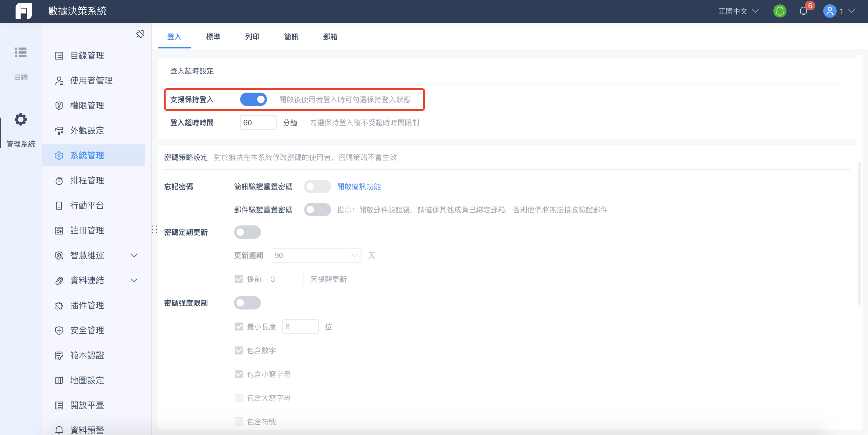
Task: Click the 權限管理 shield icon
Action: pyautogui.click(x=59, y=106)
